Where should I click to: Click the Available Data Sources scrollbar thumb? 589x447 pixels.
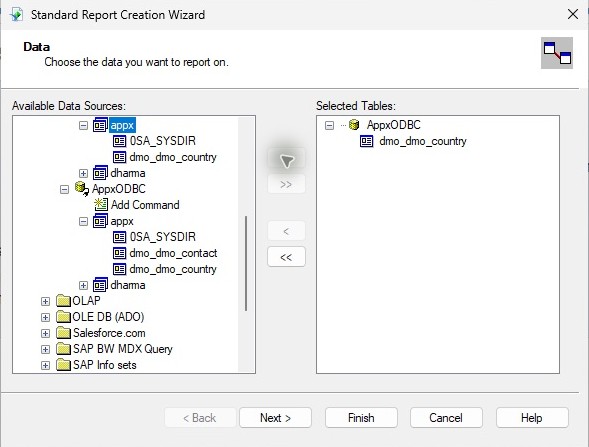coord(246,263)
